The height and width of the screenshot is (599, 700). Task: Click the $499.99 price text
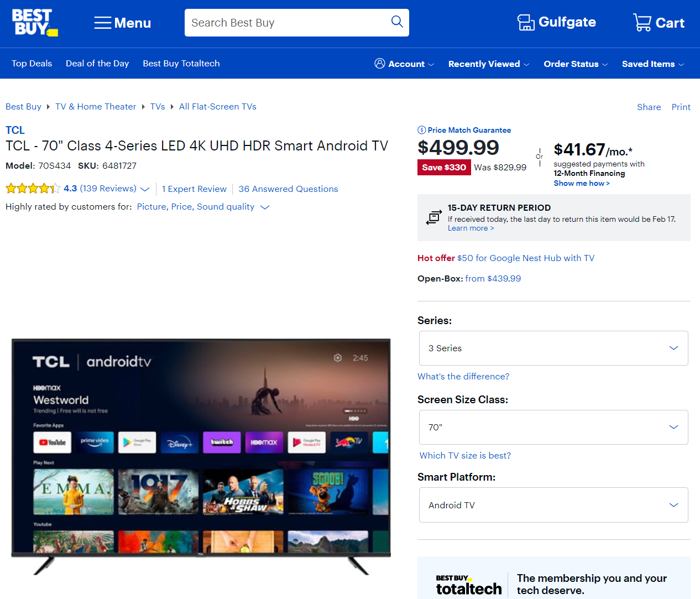pos(458,148)
